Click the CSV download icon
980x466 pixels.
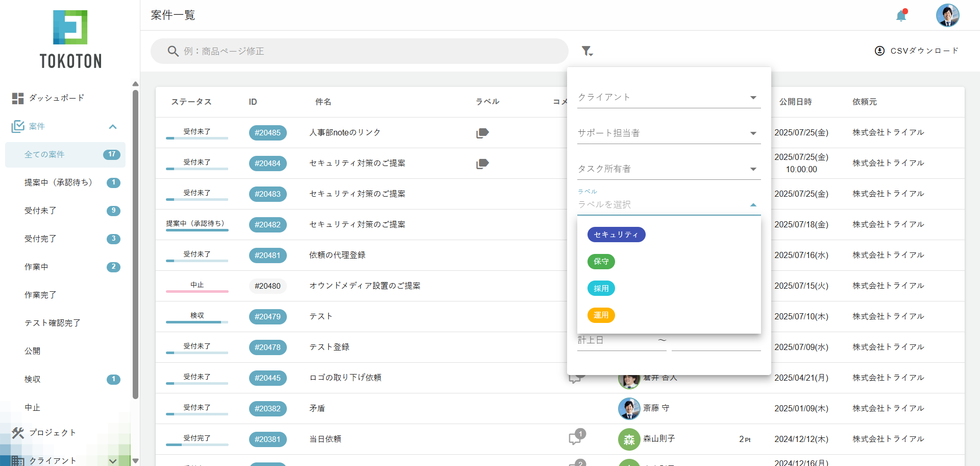(879, 51)
